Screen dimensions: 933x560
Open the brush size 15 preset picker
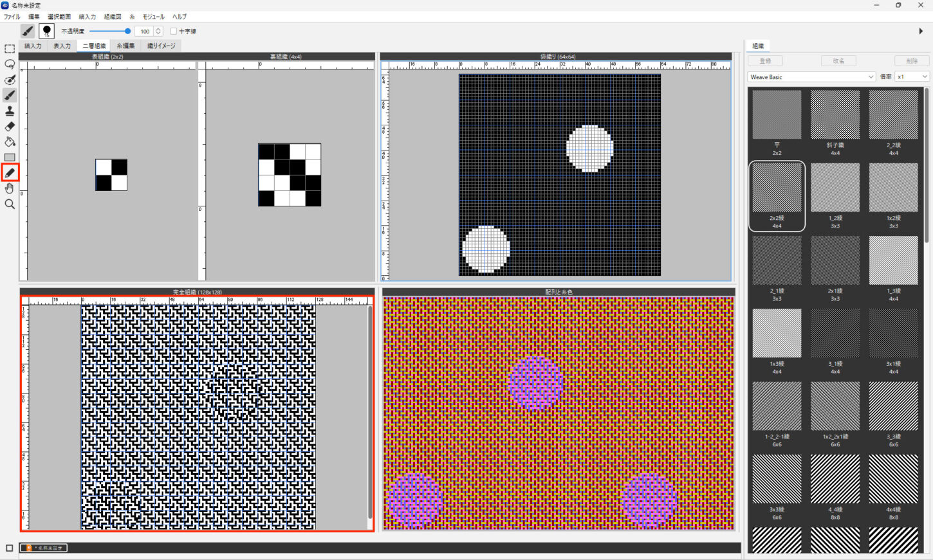pos(46,31)
